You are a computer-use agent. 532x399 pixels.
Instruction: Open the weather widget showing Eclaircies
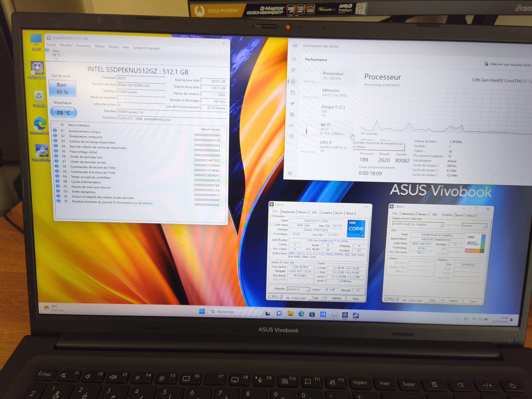[54, 308]
